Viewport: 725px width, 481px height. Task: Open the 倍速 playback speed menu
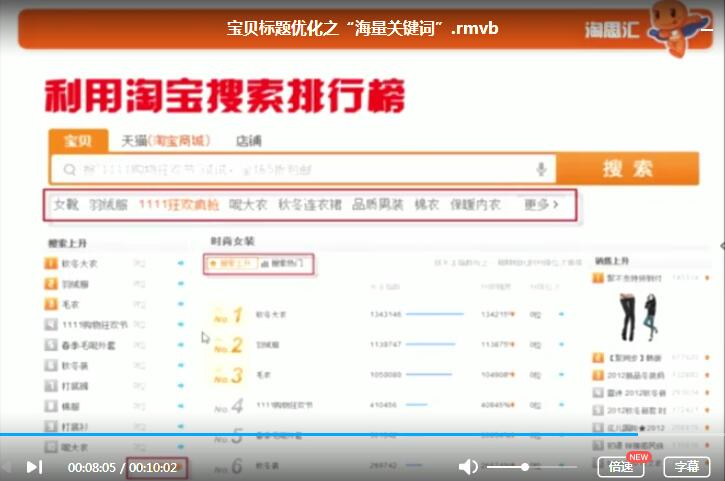coord(621,467)
